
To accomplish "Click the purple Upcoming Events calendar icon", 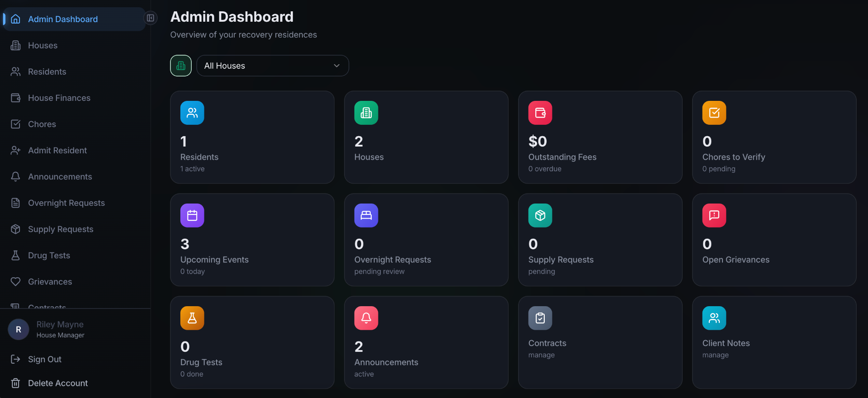I will (192, 215).
